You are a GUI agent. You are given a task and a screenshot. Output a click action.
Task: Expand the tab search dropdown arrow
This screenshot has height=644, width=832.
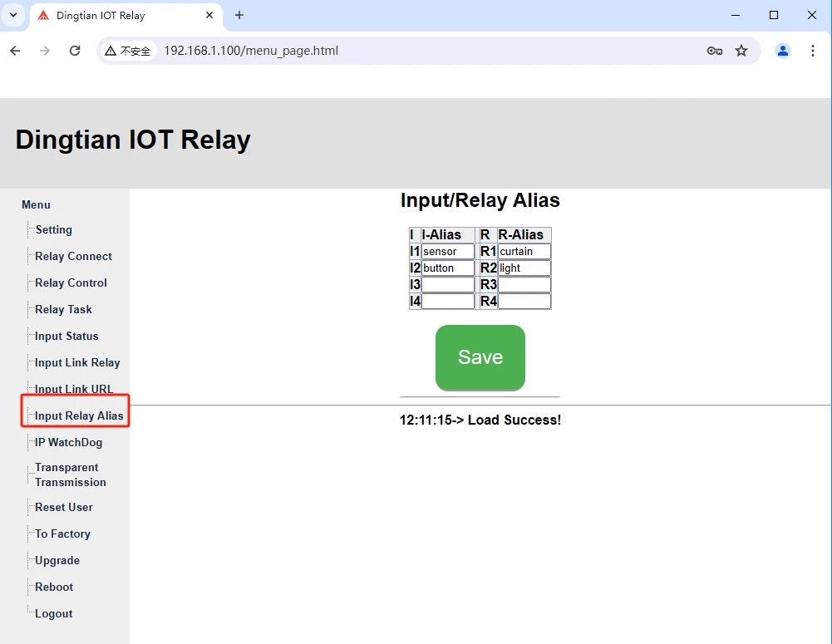tap(14, 16)
